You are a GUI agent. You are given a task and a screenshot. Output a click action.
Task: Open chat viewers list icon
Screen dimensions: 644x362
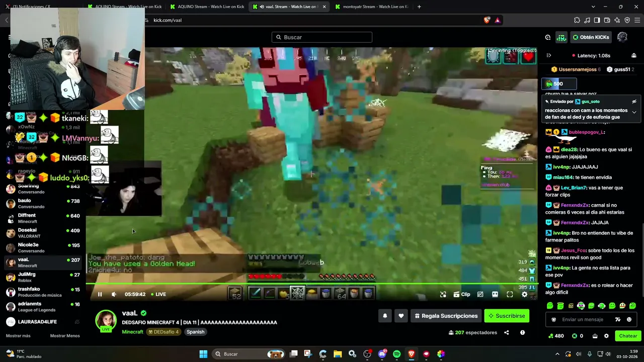pos(634,55)
